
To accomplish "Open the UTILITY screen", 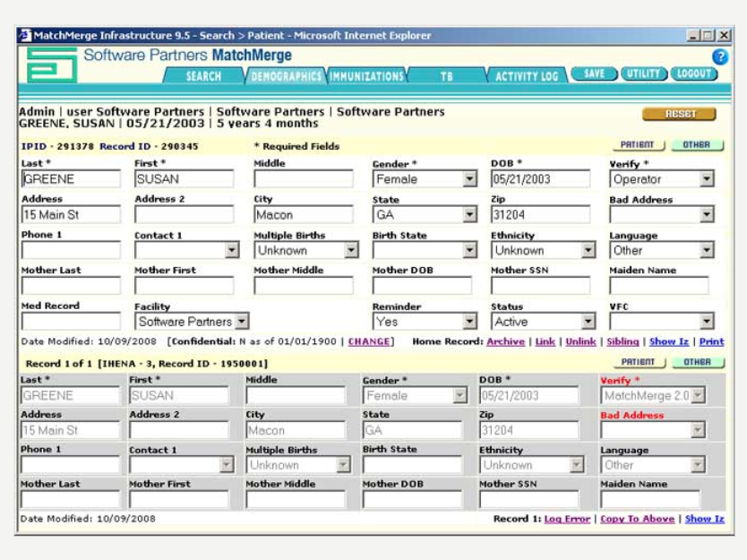I will point(643,74).
